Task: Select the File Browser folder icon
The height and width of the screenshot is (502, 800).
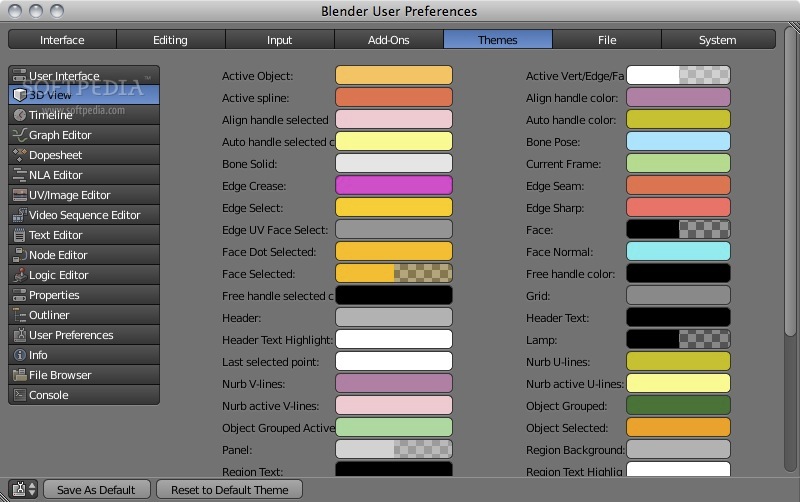Action: tap(19, 375)
